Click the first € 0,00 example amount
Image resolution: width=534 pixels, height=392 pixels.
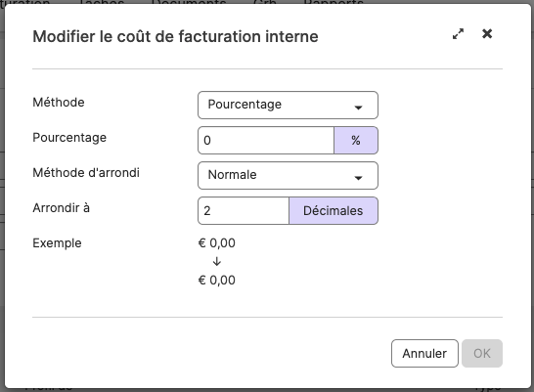(216, 243)
